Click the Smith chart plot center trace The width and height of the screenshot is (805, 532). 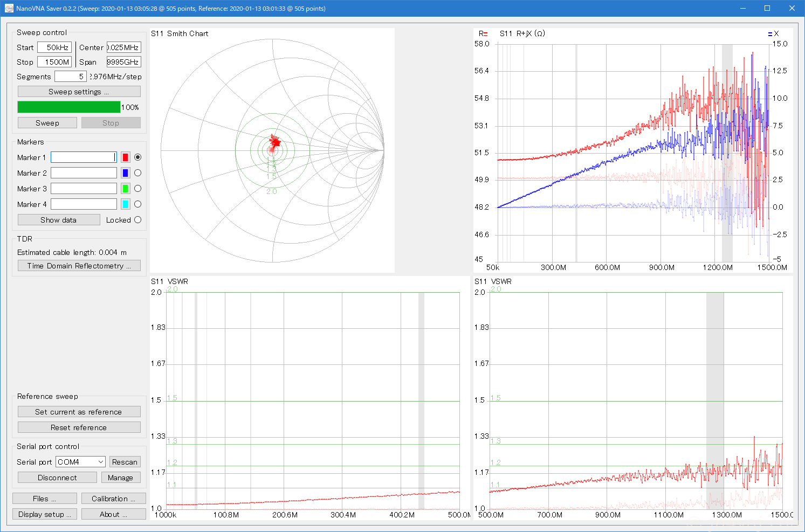coord(274,144)
